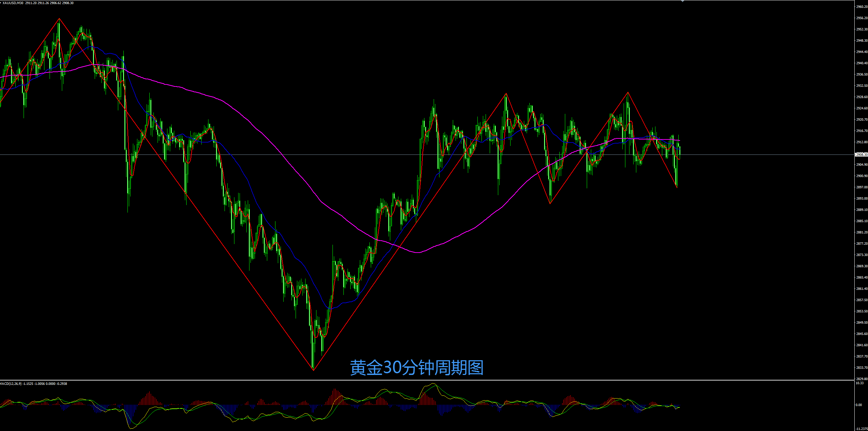Click price scale value 2857.50
The height and width of the screenshot is (431, 868).
coord(862,300)
